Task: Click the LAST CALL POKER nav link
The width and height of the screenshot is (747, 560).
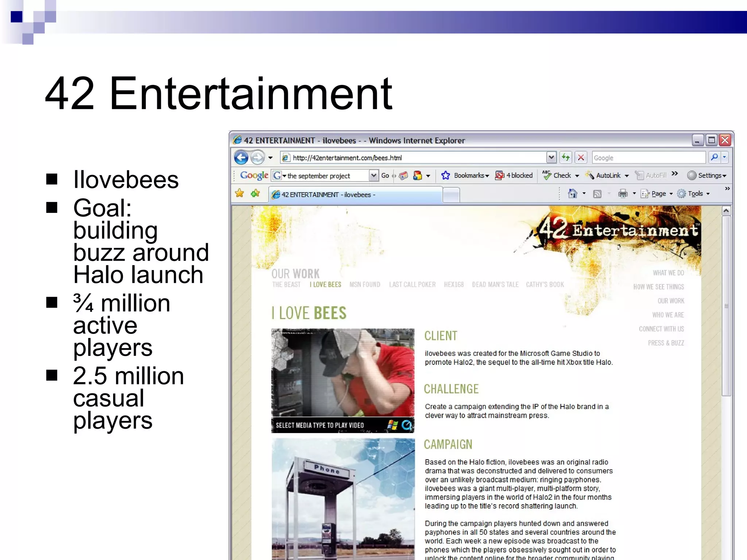Action: [412, 285]
